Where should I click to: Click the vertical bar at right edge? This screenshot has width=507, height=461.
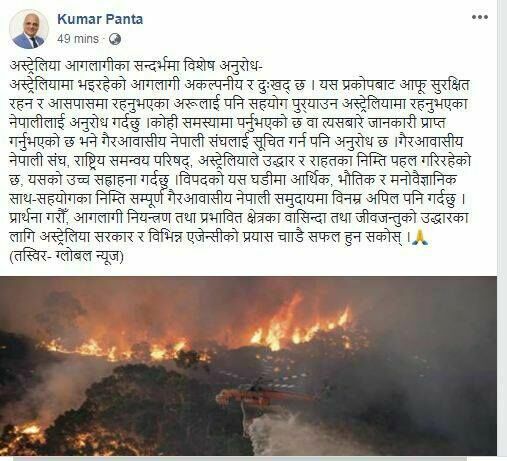click(x=498, y=230)
